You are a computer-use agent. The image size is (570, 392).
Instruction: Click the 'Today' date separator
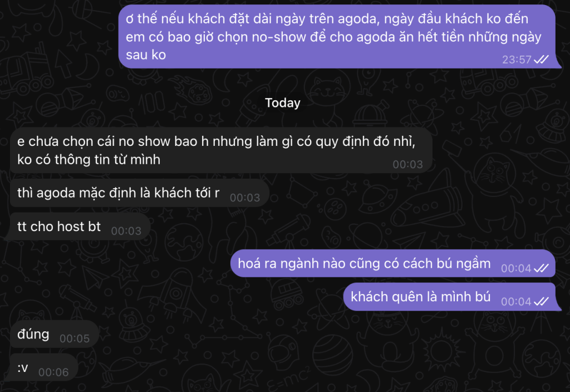pyautogui.click(x=283, y=102)
